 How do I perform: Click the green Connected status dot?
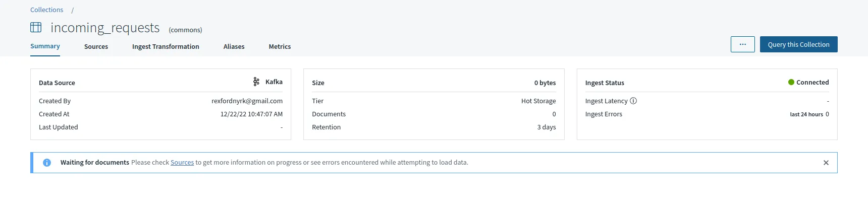coord(791,82)
